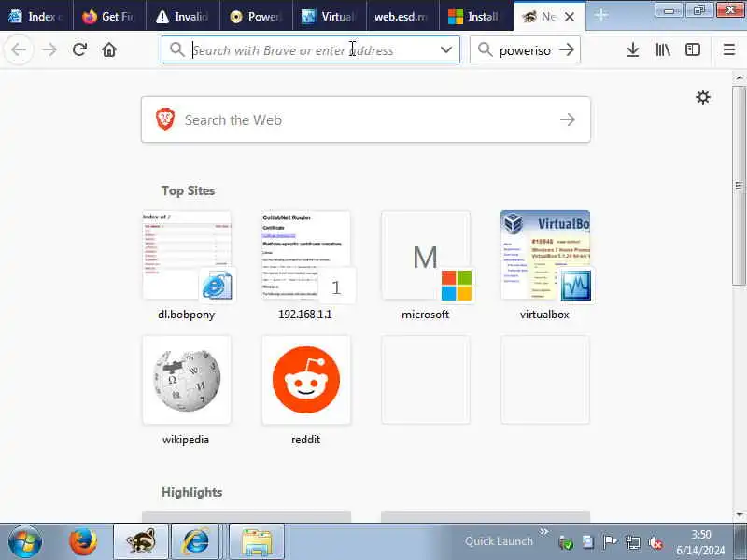This screenshot has height=560, width=747.
Task: Open the library bookshelf icon
Action: [663, 49]
